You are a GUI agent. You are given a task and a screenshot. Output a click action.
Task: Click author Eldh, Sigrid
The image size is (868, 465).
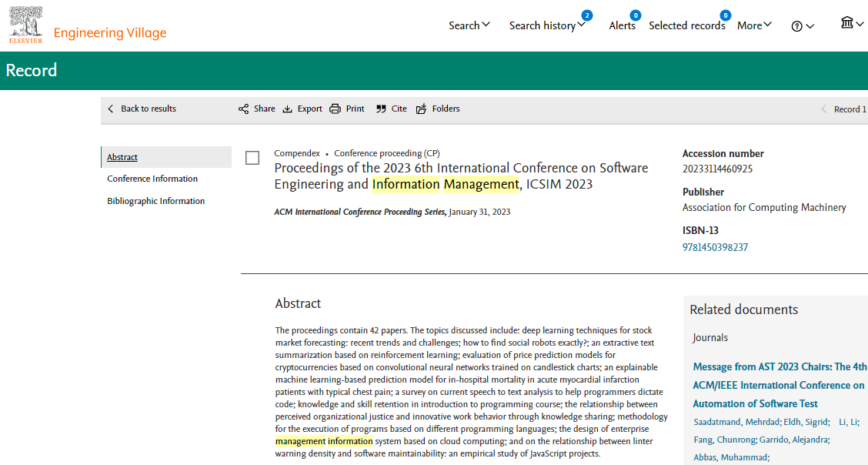806,422
